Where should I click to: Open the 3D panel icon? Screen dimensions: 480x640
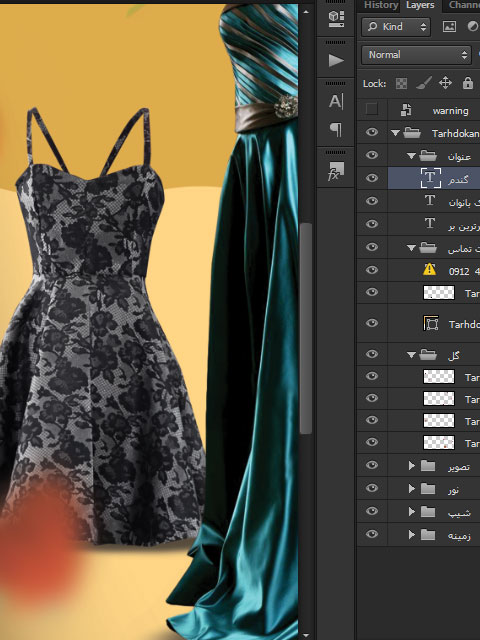coord(336,19)
